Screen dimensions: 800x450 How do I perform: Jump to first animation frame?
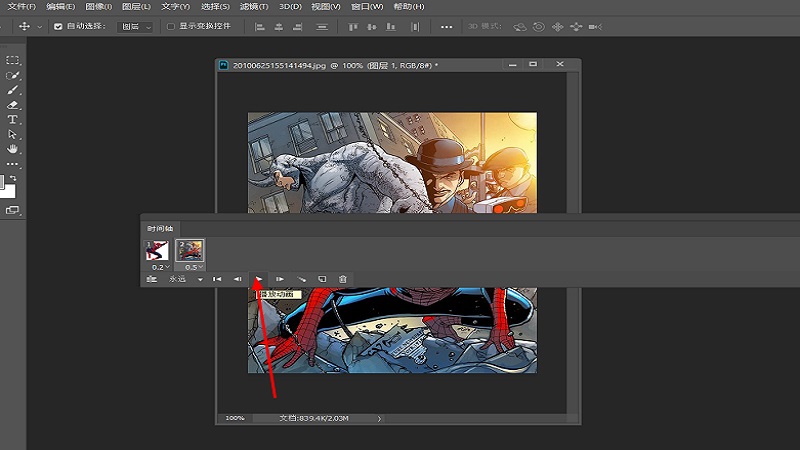pos(217,279)
